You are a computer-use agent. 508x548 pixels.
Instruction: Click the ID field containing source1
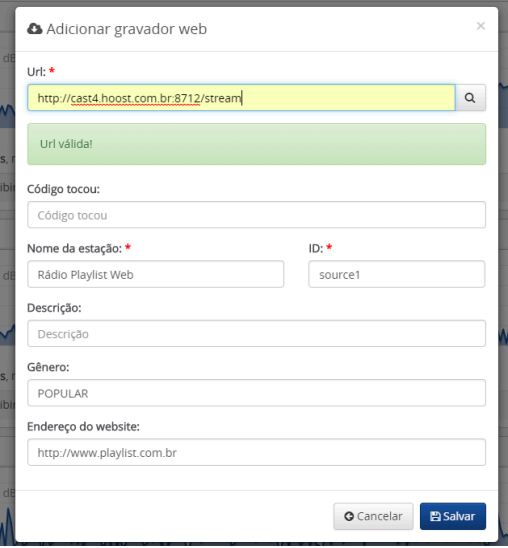(x=397, y=274)
